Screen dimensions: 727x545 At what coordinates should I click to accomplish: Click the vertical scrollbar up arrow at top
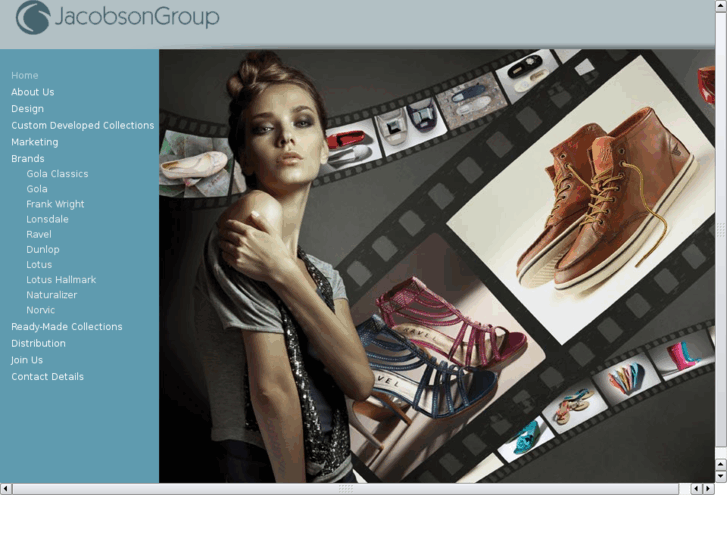[x=721, y=5]
